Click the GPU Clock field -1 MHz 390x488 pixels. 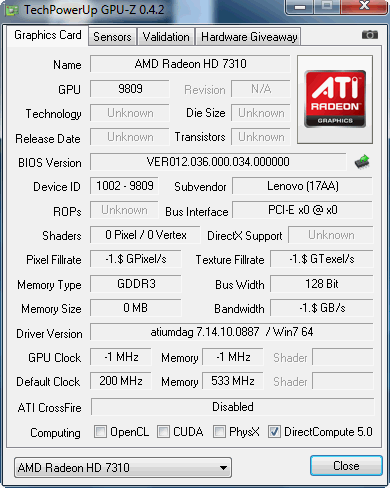pyautogui.click(x=121, y=357)
